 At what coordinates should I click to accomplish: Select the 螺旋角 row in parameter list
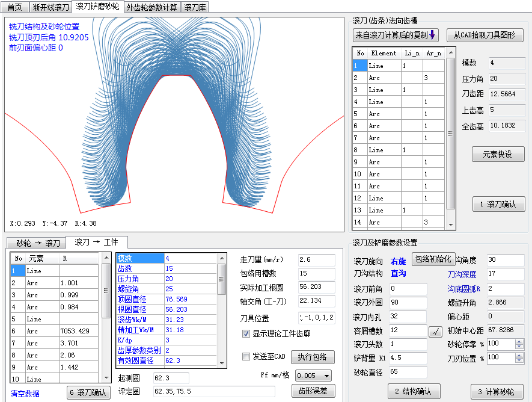(167, 289)
